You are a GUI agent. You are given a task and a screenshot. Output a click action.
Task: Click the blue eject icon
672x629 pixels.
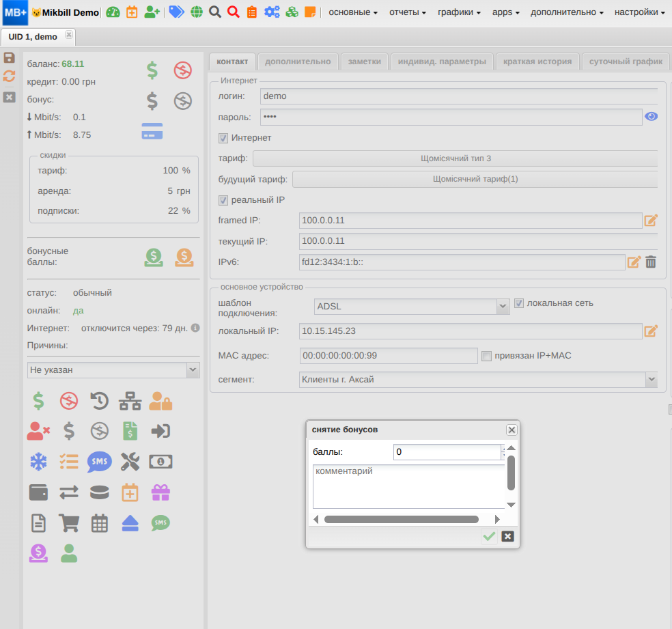(130, 523)
